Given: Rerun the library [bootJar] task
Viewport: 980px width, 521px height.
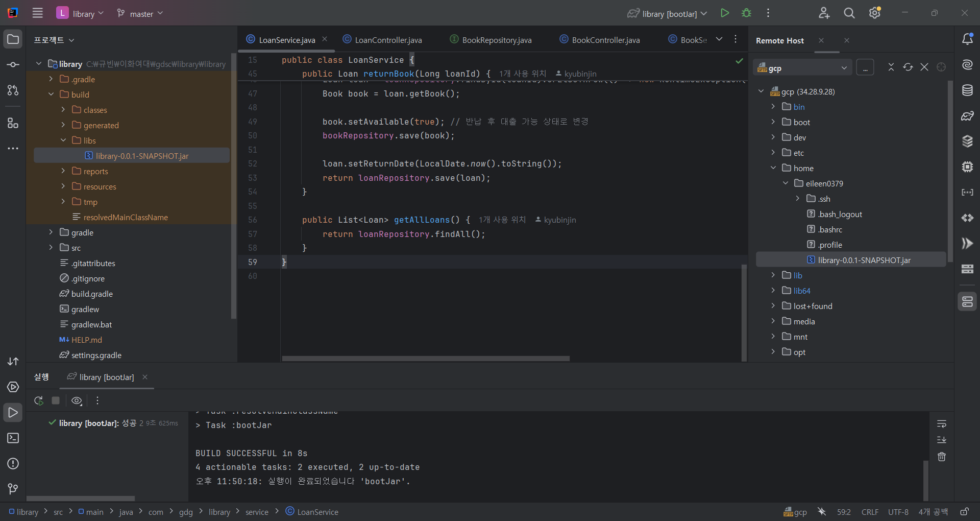Looking at the screenshot, I should (39, 401).
